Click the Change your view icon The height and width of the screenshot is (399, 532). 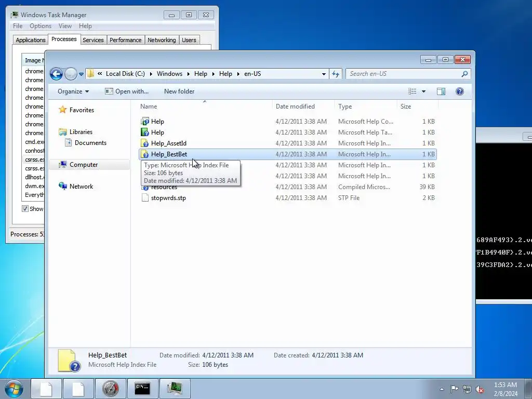[412, 91]
